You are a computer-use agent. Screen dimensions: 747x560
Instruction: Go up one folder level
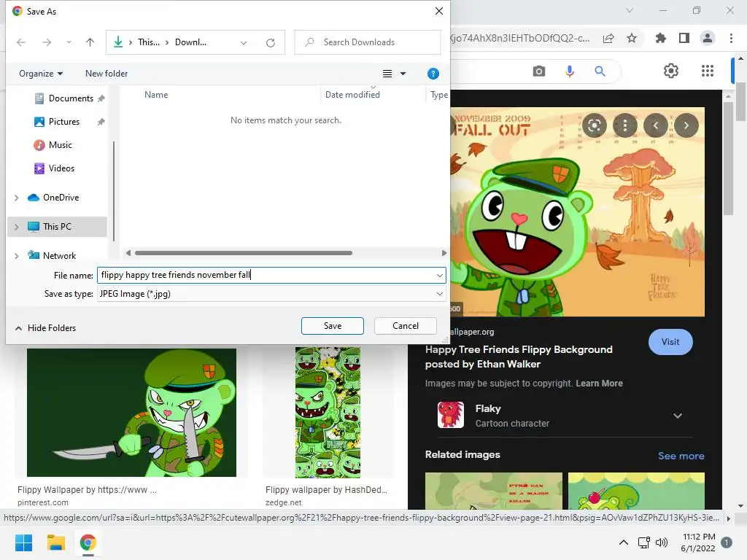[90, 42]
